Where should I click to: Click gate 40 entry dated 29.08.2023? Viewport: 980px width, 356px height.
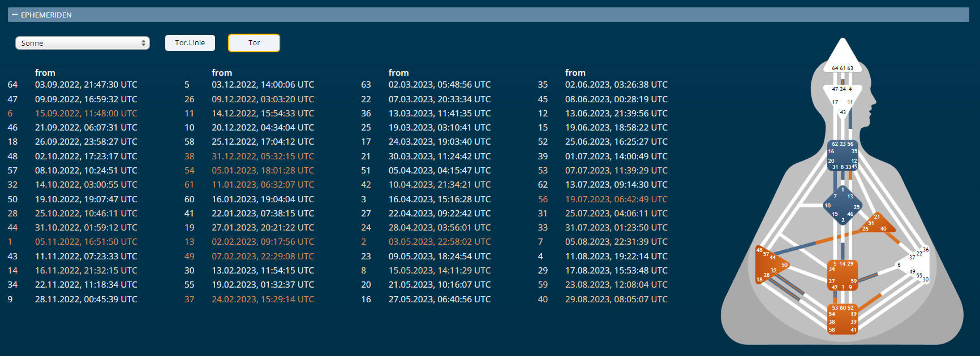[616, 299]
